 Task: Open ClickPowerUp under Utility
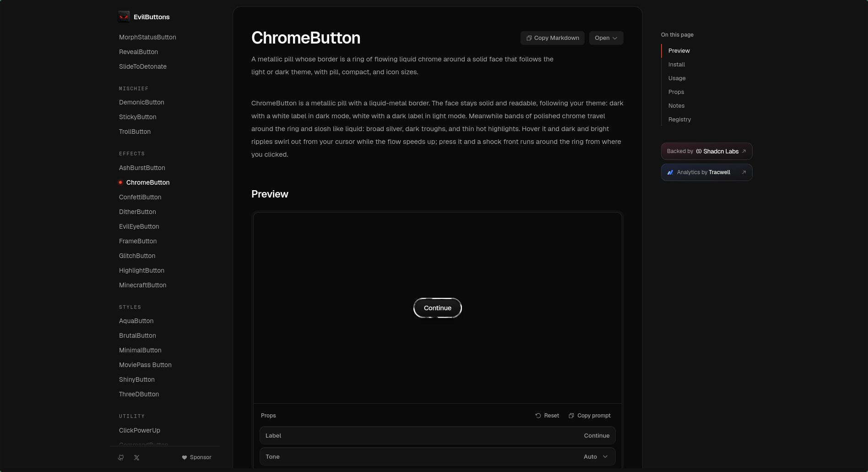140,430
